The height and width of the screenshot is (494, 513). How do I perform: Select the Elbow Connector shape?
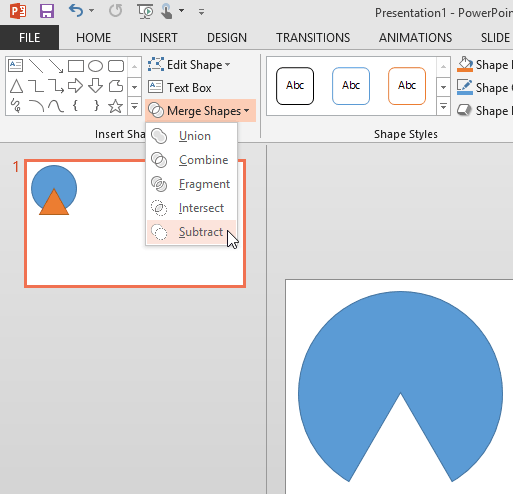36,86
